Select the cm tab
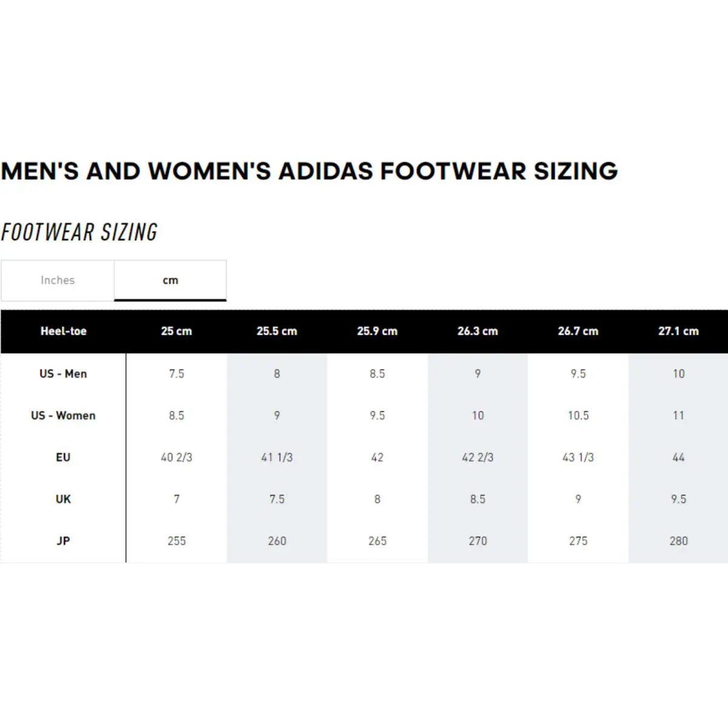 pos(170,280)
